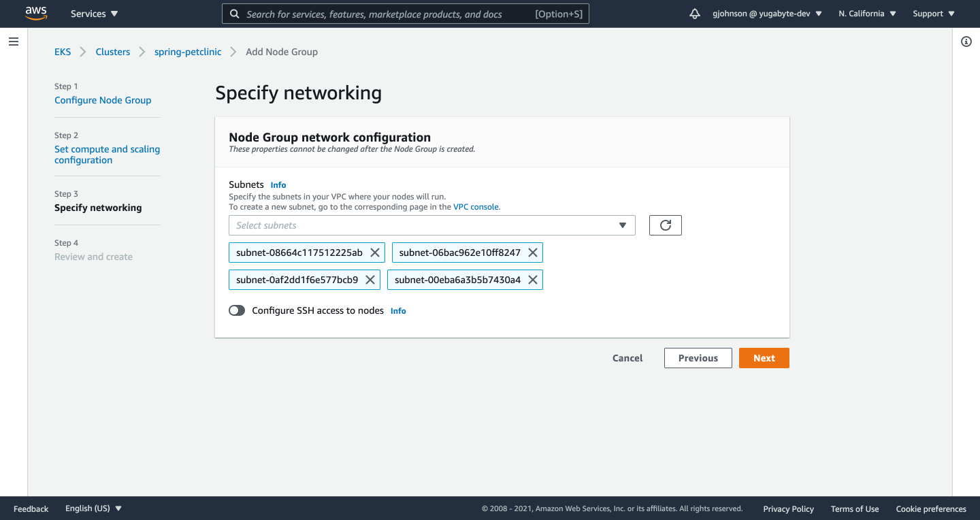Open the Services menu

point(93,13)
